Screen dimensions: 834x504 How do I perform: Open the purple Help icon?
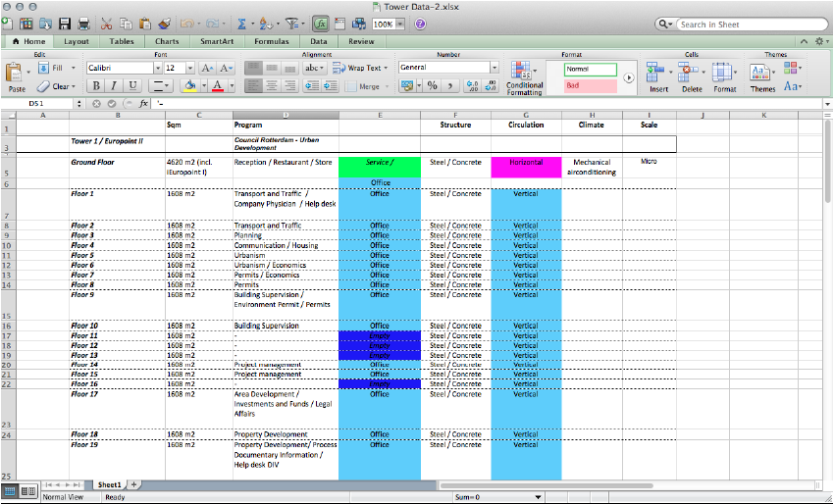pos(420,24)
